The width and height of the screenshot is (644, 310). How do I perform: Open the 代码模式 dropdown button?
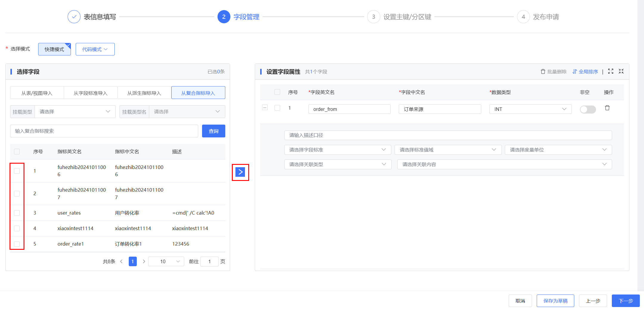point(95,49)
